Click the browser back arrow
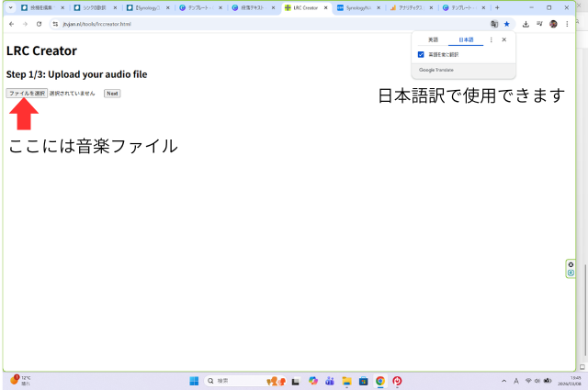 coord(11,24)
